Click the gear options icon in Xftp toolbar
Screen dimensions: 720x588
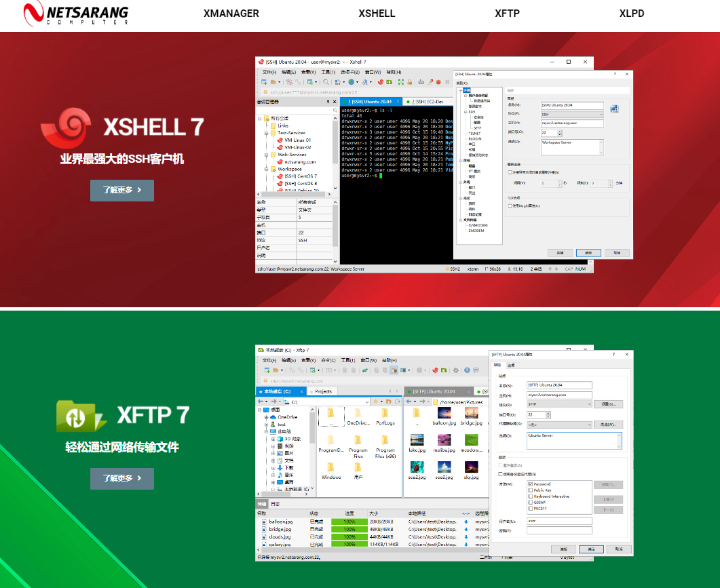point(455,370)
